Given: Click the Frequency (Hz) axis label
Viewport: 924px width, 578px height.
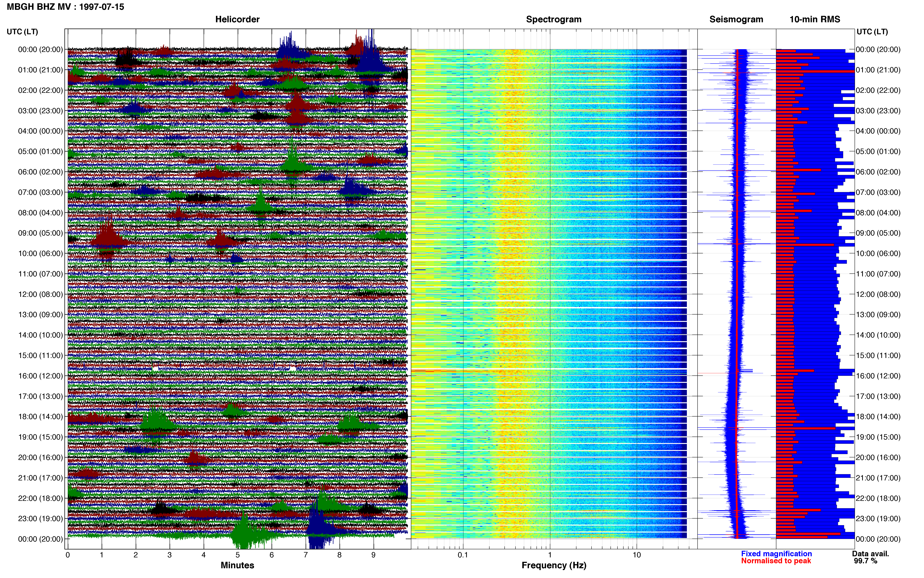Looking at the screenshot, I should pos(554,565).
